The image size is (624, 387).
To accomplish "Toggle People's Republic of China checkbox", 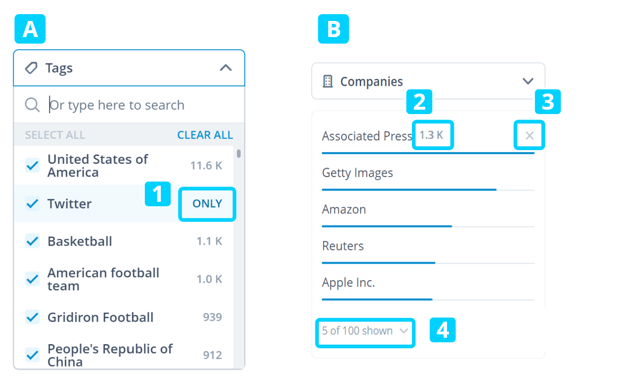I will click(x=32, y=355).
